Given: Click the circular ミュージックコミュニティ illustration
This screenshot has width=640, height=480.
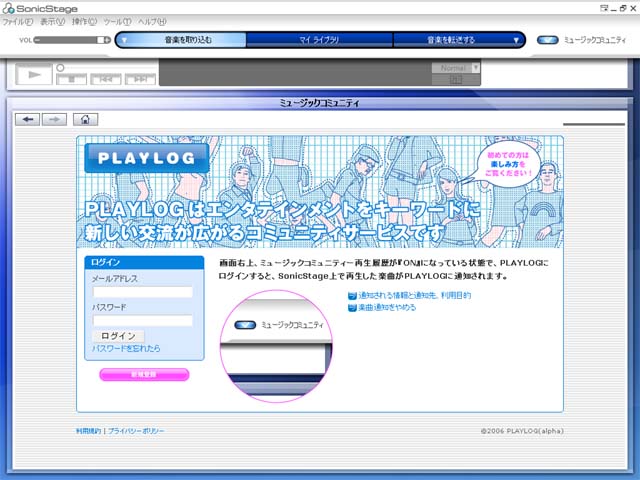Looking at the screenshot, I should pos(276,346).
